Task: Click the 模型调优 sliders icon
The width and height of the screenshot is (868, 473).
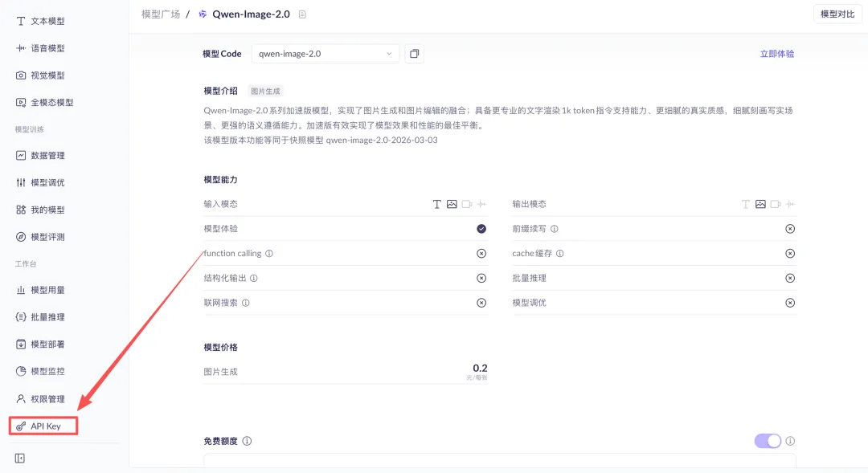Action: point(20,182)
